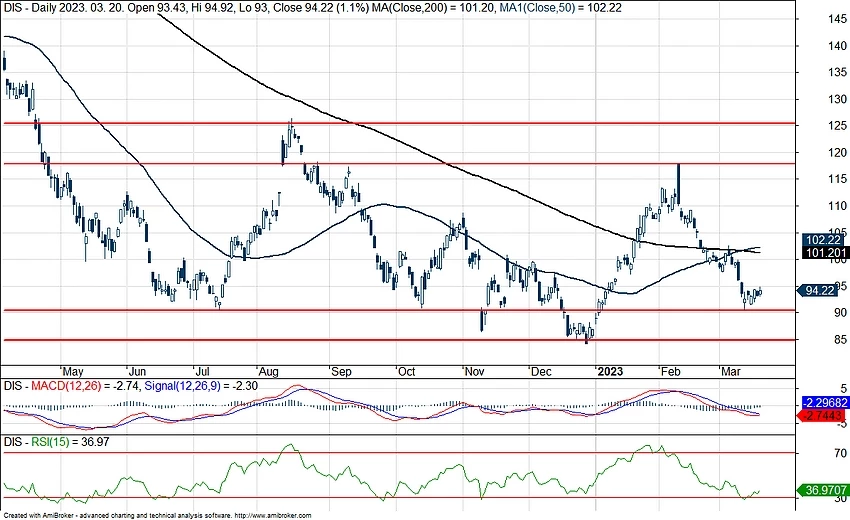Click the 115 price axis label

pos(837,179)
